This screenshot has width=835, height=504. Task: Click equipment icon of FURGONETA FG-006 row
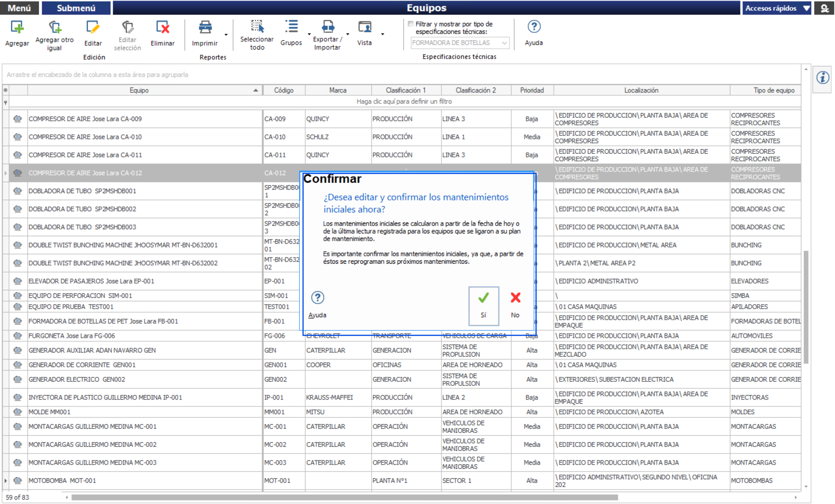coord(17,336)
